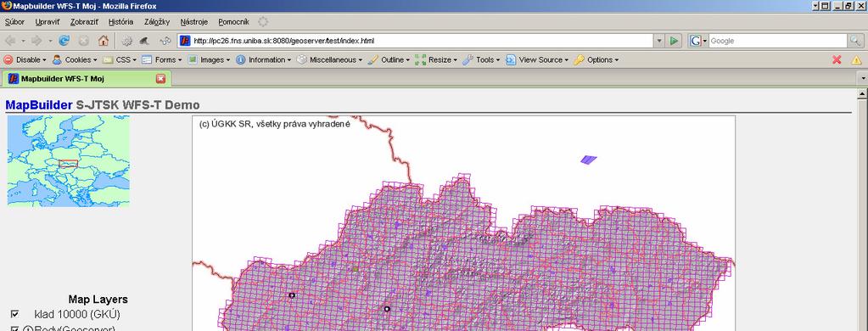Click the green Go arrow beside URL
Image resolution: width=868 pixels, height=331 pixels.
[x=674, y=41]
